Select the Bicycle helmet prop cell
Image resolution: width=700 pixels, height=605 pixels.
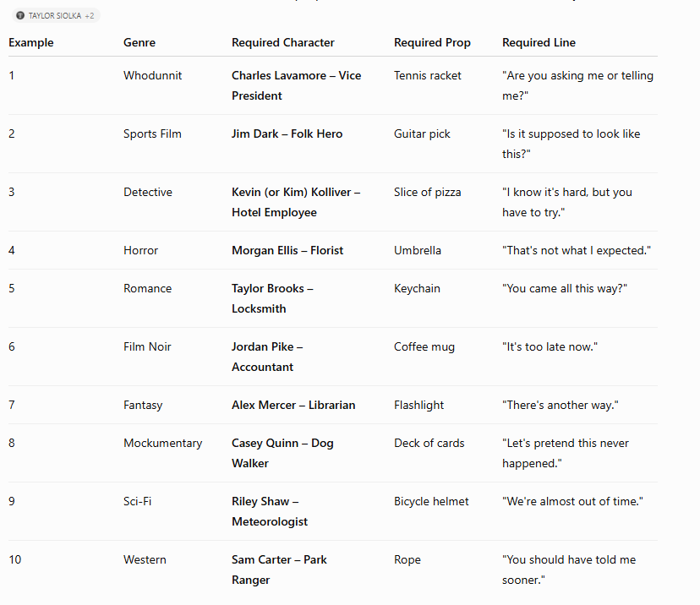click(x=431, y=501)
